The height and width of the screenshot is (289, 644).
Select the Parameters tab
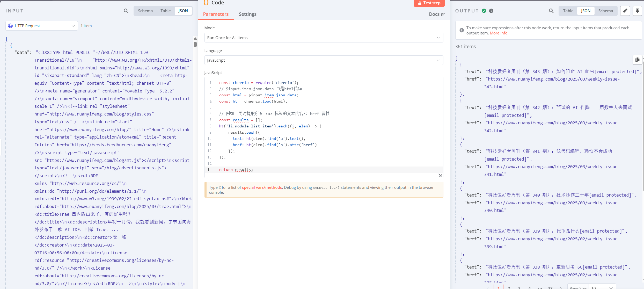216,14
